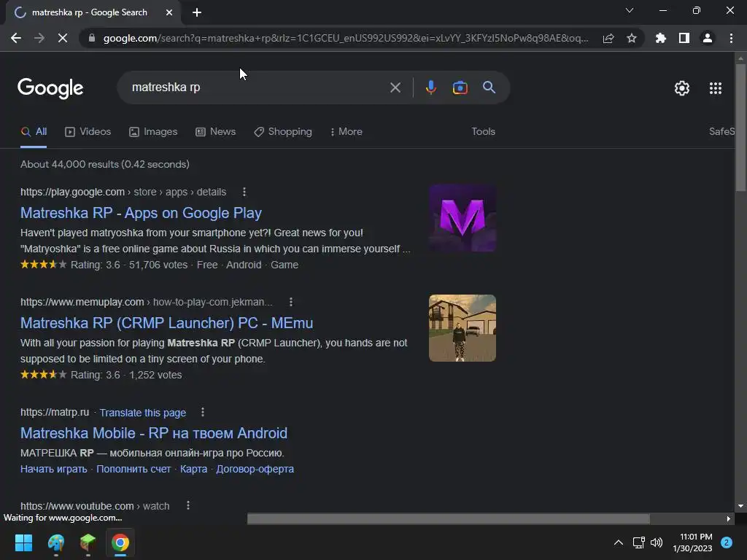Toggle the browser side panel
Screen dimensions: 747x560
(684, 38)
